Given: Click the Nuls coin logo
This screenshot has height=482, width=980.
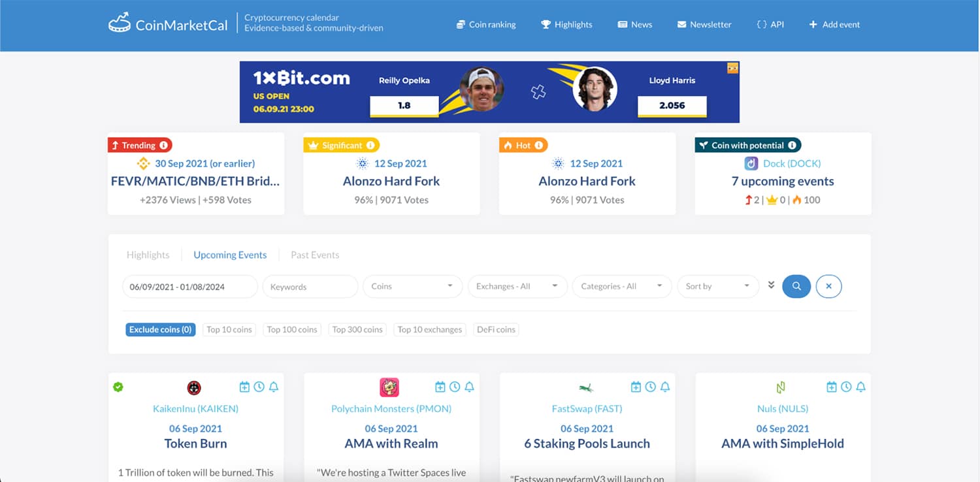Looking at the screenshot, I should click(x=781, y=388).
